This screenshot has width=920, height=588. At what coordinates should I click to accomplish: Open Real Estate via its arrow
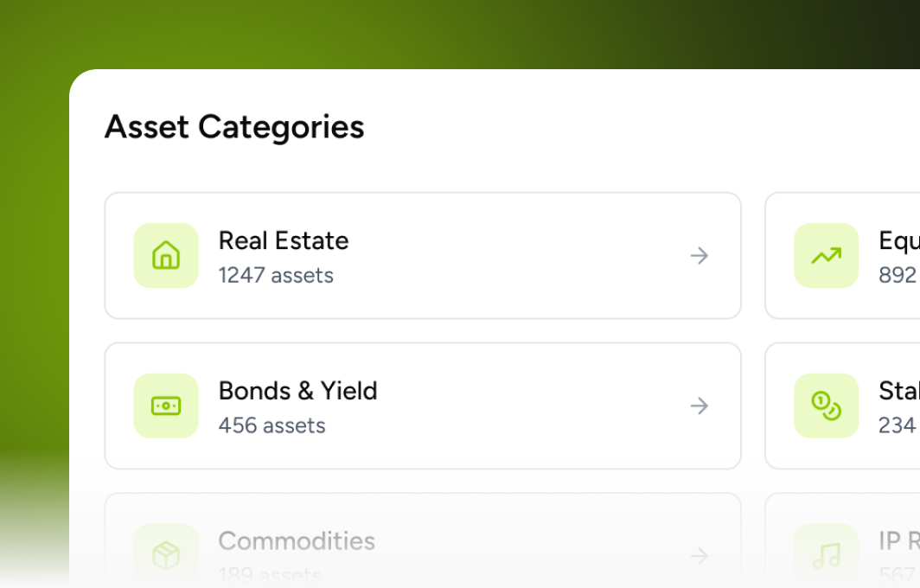(x=700, y=255)
